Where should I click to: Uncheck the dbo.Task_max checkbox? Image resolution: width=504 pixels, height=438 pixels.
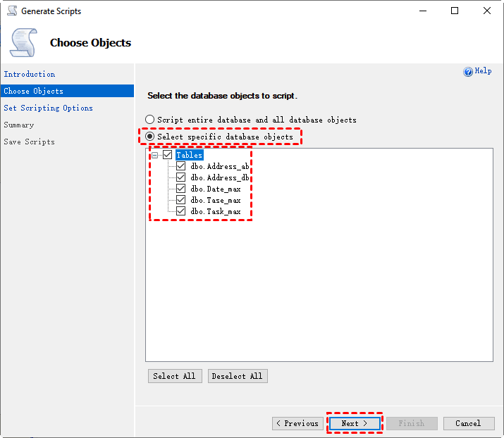(180, 211)
